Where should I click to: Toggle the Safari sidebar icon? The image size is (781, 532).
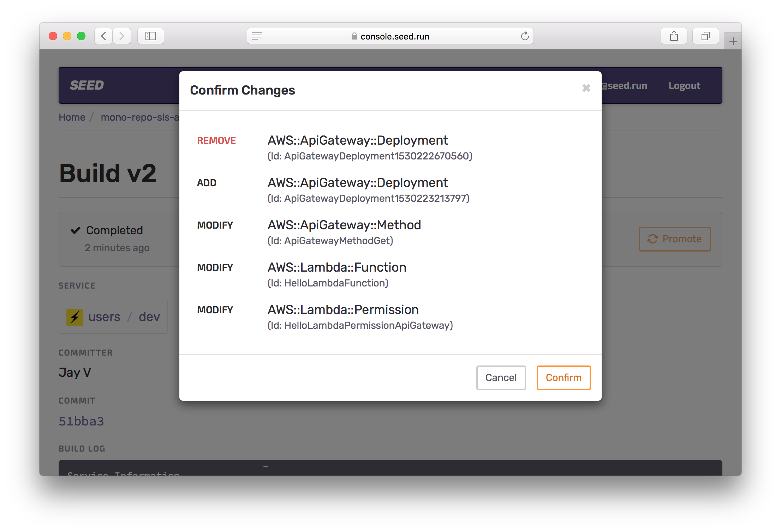coord(151,36)
